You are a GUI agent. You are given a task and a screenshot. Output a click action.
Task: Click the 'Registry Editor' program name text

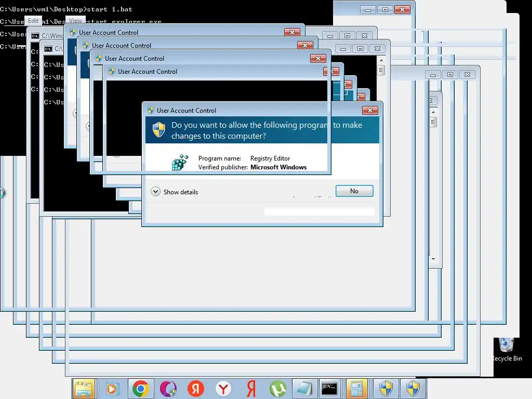270,158
